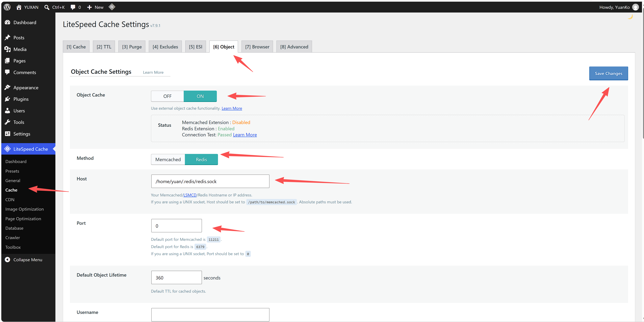This screenshot has width=644, height=322.
Task: Click the Plugins plug icon
Action: (x=7, y=99)
